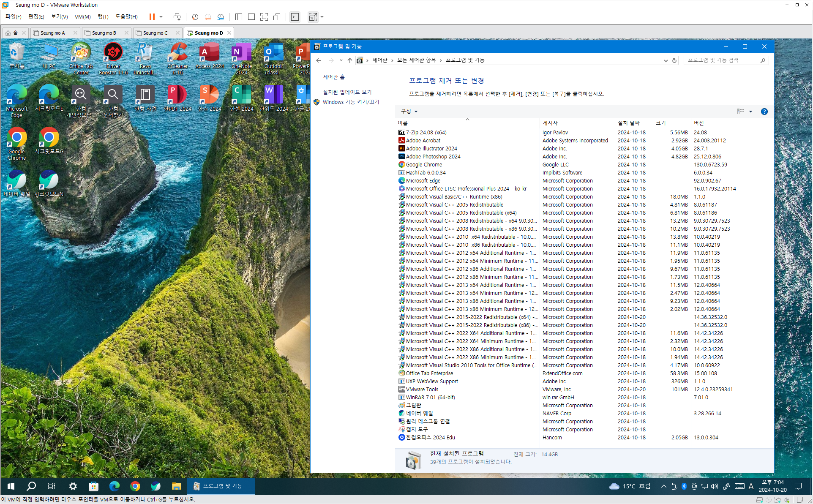Click the up arrow navigation button
Viewport: 813px width, 504px height.
349,60
